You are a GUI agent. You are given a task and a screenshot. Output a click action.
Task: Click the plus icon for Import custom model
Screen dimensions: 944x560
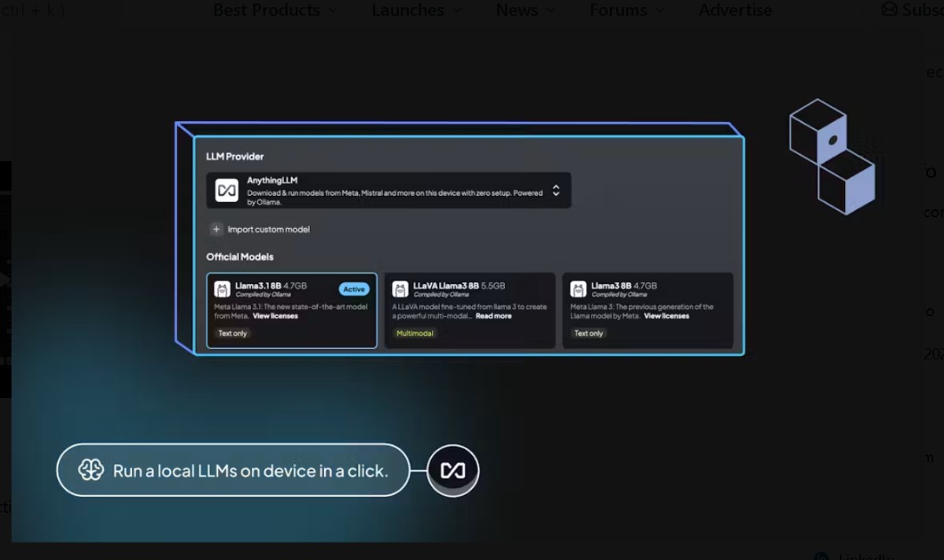(216, 230)
